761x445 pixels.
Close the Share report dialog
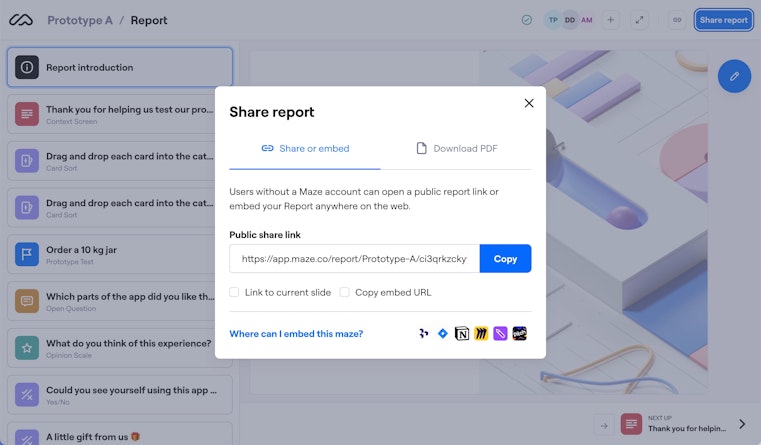[x=529, y=103]
